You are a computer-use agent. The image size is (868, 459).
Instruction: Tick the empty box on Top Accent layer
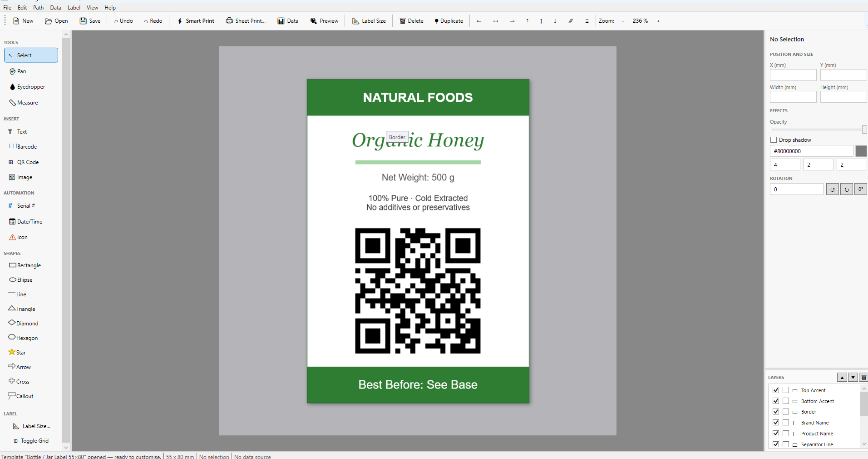[786, 390]
